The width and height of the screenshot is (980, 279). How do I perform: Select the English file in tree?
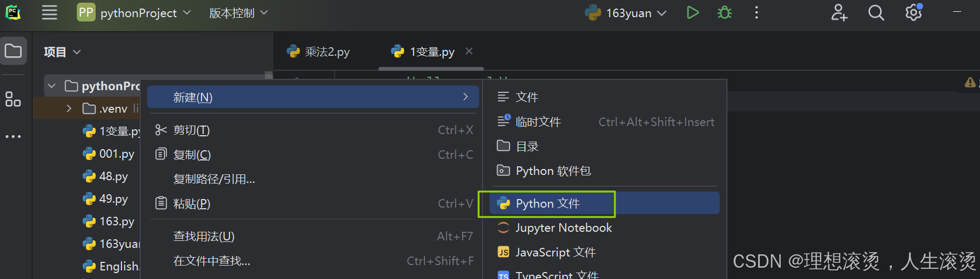[x=112, y=267]
